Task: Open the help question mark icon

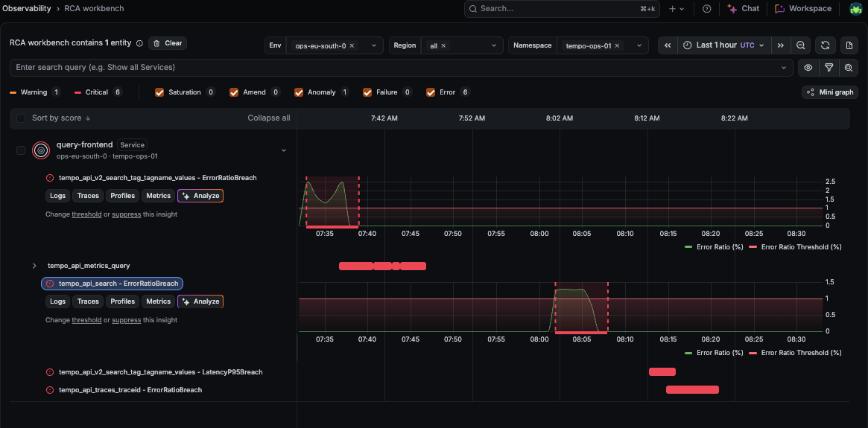Action: tap(706, 9)
